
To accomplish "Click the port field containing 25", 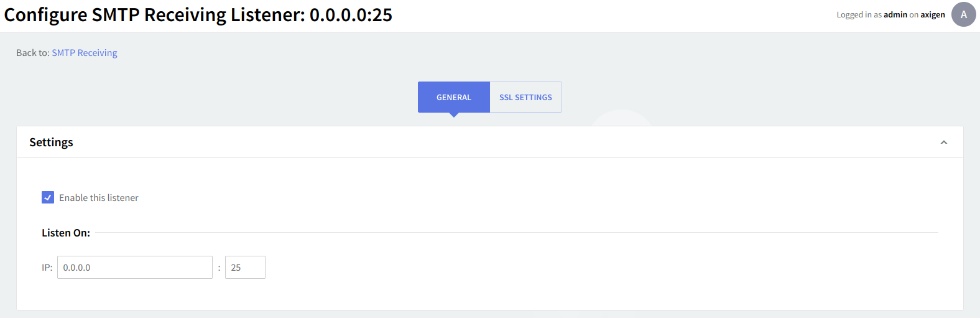I will (245, 268).
